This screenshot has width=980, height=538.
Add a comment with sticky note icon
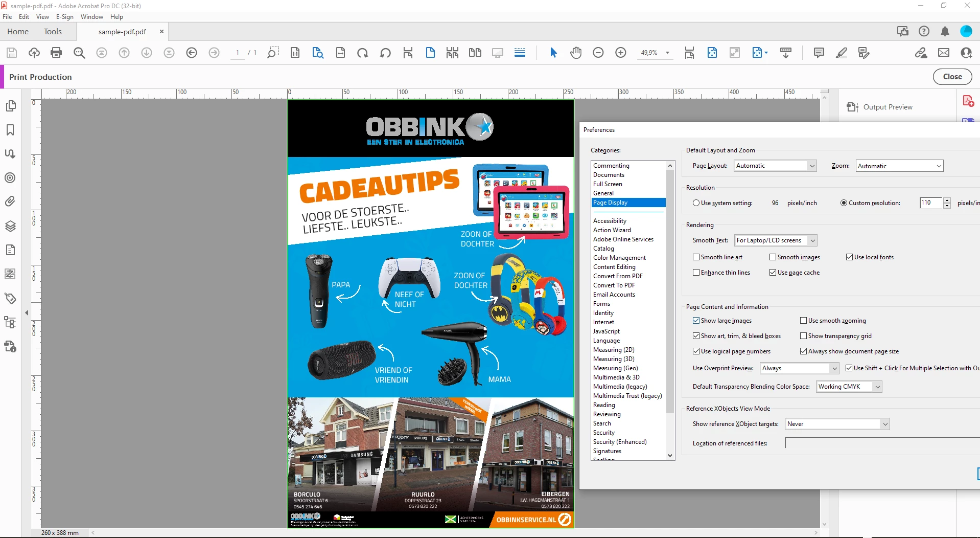pyautogui.click(x=819, y=53)
